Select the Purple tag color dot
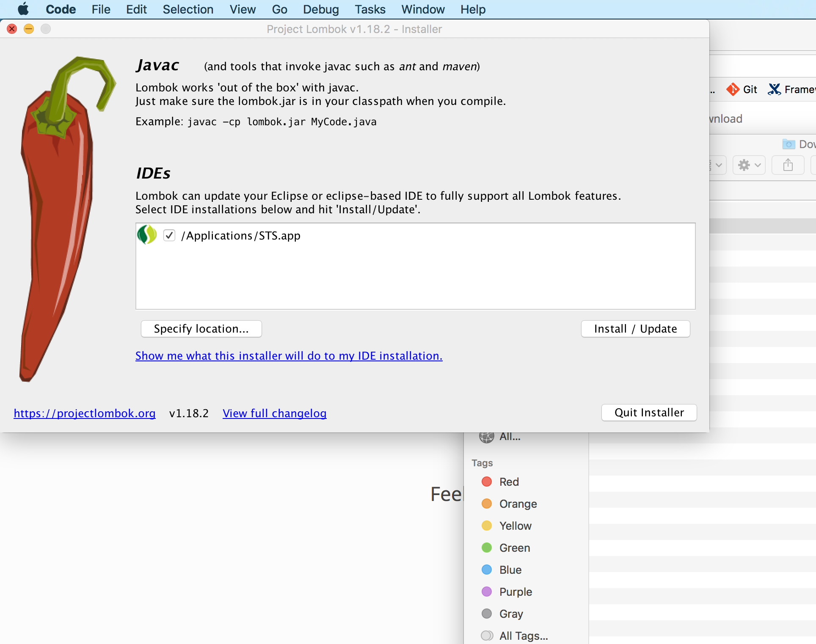This screenshot has height=644, width=816. pos(487,592)
